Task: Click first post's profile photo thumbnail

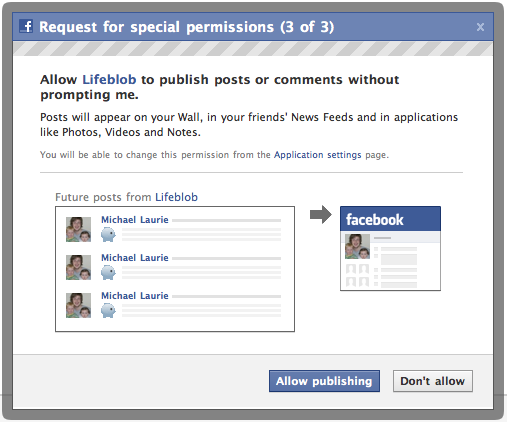Action: [x=78, y=229]
